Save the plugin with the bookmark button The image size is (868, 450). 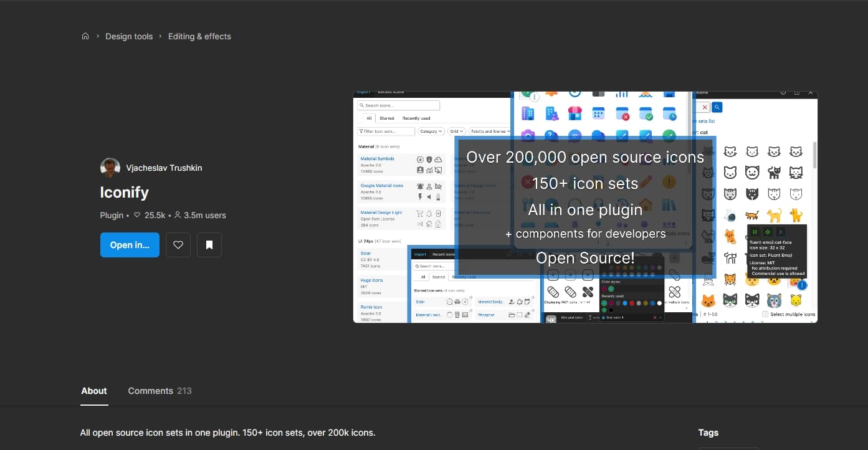(209, 245)
